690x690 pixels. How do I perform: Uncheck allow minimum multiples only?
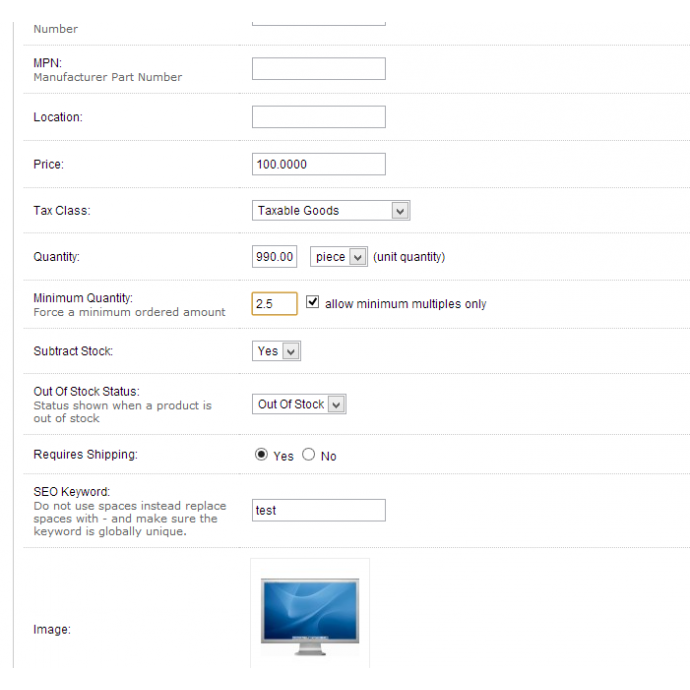pos(312,302)
